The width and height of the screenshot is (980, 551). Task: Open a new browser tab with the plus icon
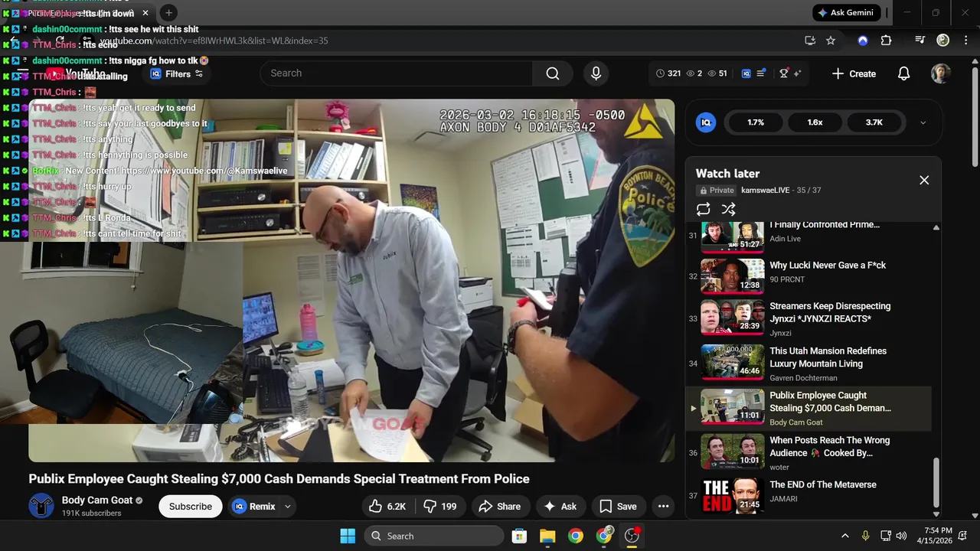(168, 12)
